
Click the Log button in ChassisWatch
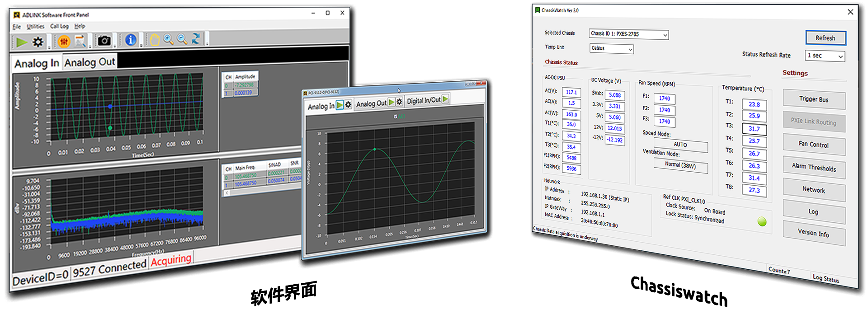814,211
